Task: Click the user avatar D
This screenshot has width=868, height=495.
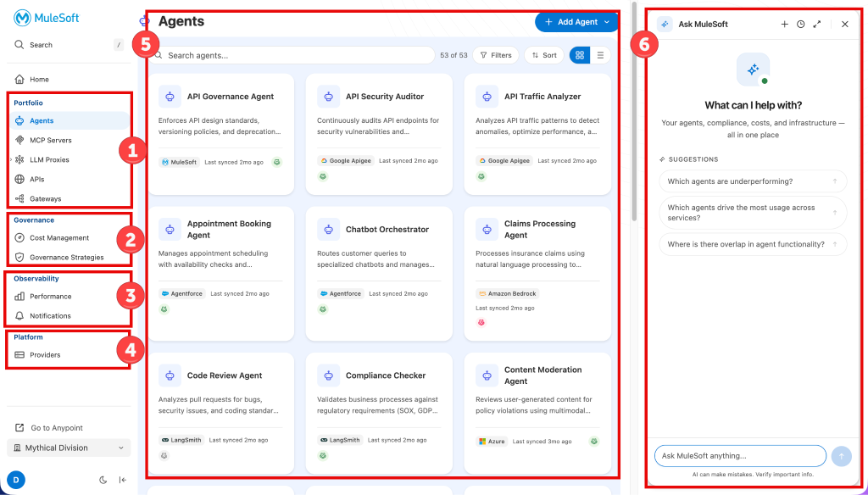Action: pyautogui.click(x=16, y=480)
